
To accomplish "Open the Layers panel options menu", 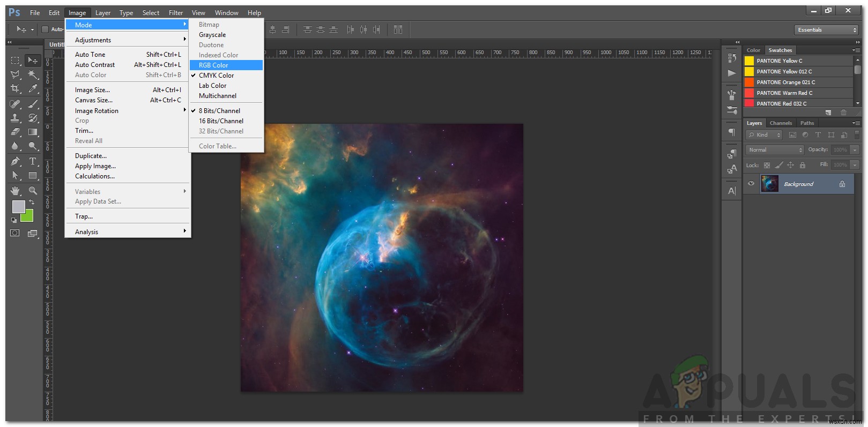I will coord(856,123).
